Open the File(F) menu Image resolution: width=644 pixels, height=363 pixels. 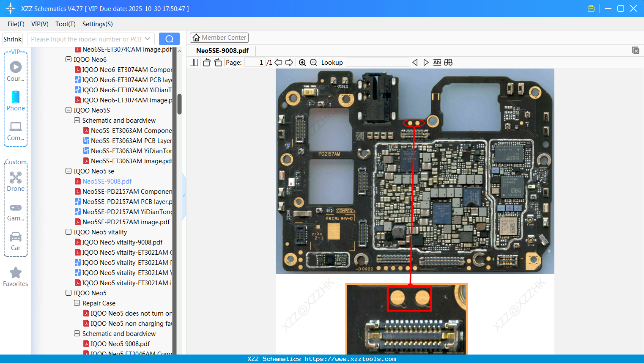[x=16, y=24]
